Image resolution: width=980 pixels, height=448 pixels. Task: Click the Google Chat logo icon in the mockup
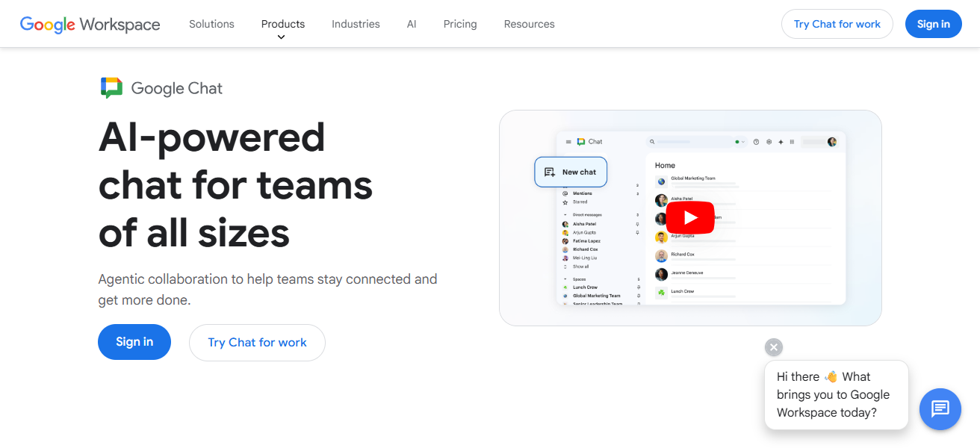click(x=581, y=141)
